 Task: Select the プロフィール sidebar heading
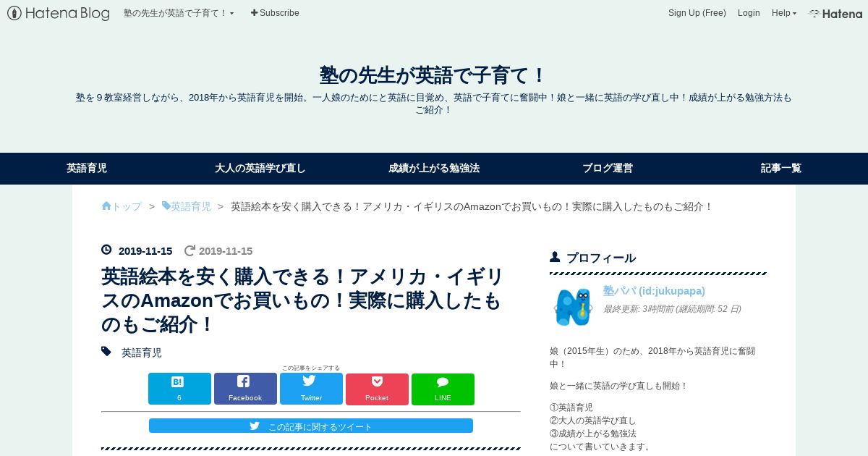600,258
